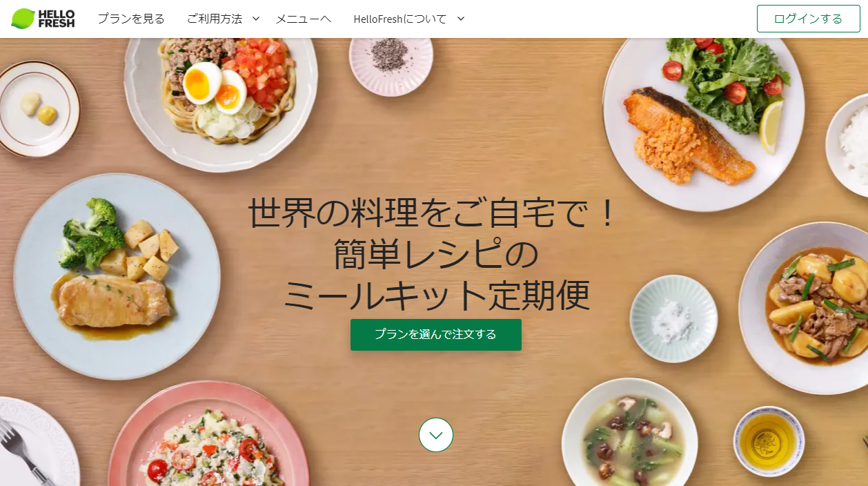Image resolution: width=868 pixels, height=486 pixels.
Task: Click the small dish of salt
Action: [x=673, y=318]
